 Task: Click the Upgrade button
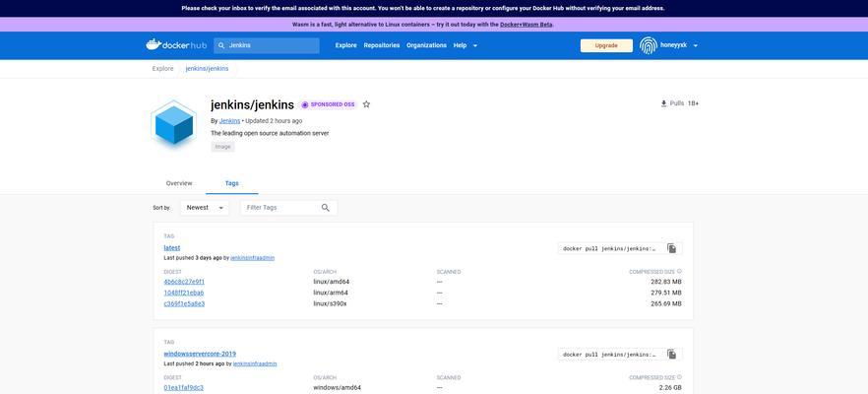pyautogui.click(x=606, y=45)
